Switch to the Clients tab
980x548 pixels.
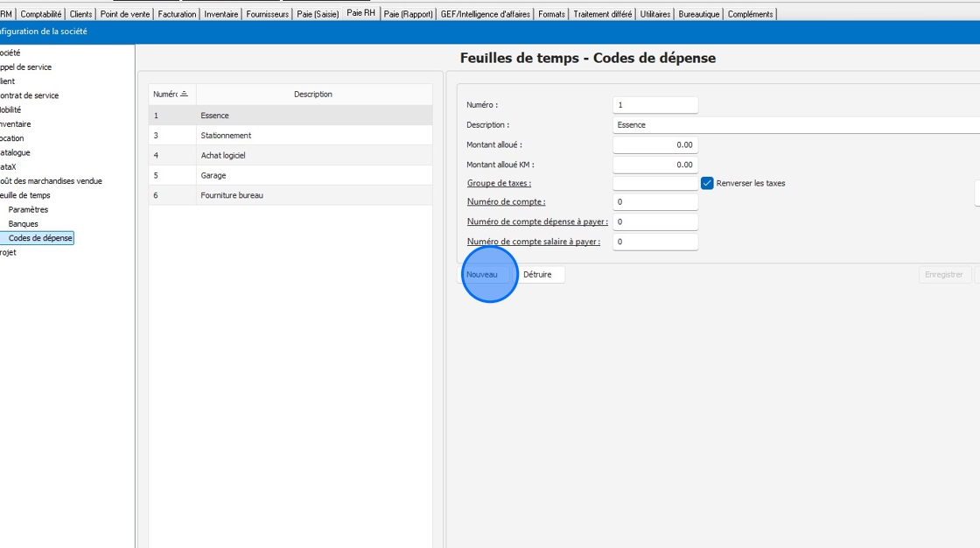coord(80,14)
